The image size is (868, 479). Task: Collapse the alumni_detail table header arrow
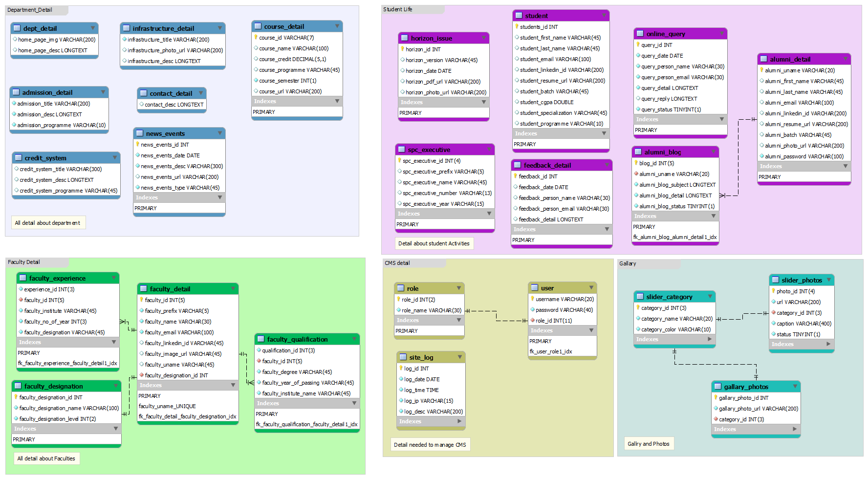pyautogui.click(x=845, y=59)
